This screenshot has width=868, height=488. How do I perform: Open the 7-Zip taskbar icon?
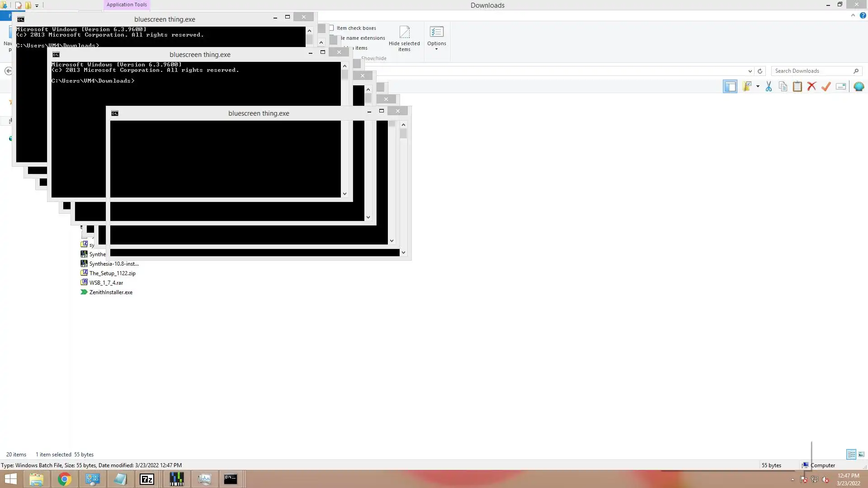pos(147,479)
